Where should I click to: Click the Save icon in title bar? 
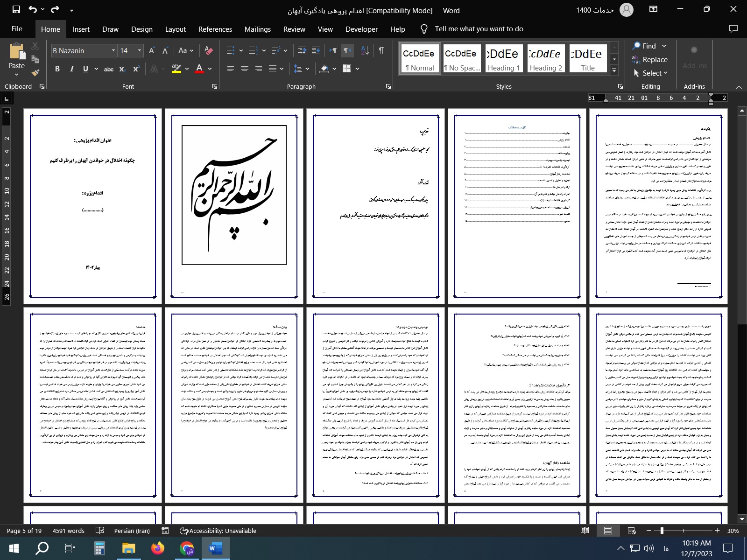pos(16,9)
